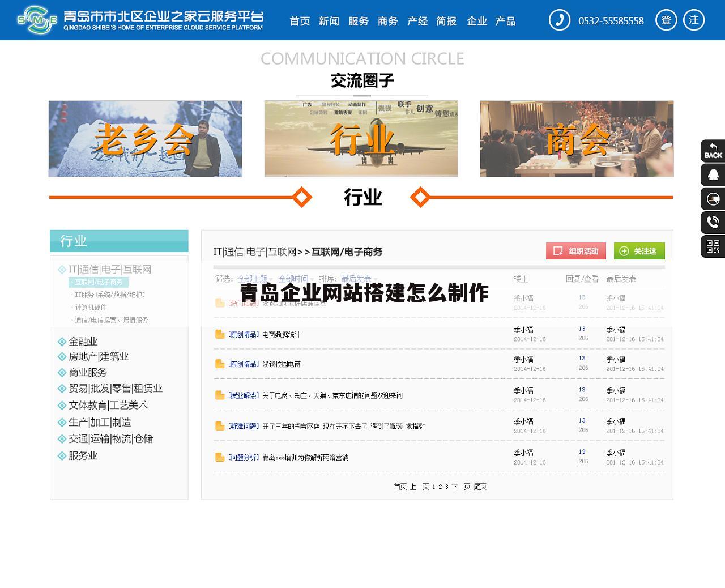Viewport: 725px width, 588px height.
Task: Go to page 2 in pagination
Action: click(439, 486)
